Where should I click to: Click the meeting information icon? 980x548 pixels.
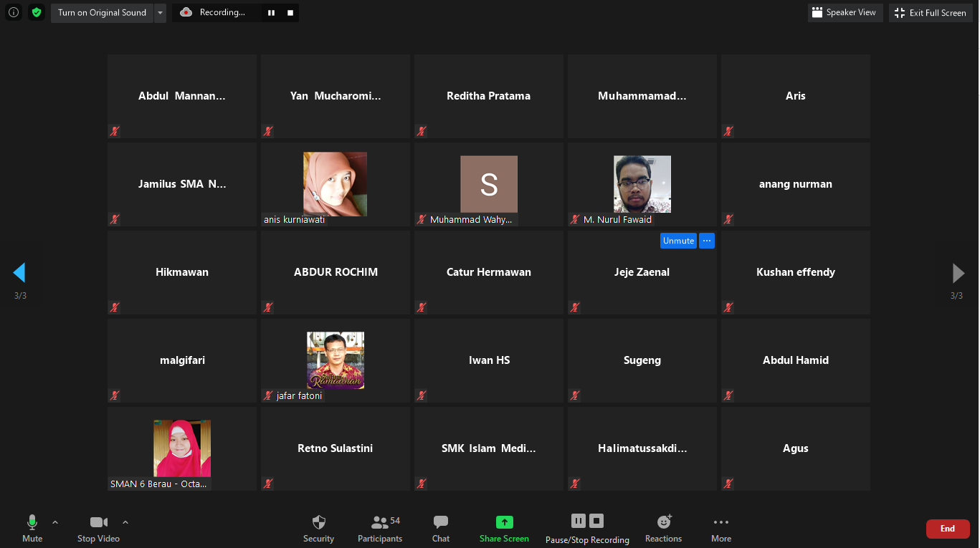tap(14, 12)
